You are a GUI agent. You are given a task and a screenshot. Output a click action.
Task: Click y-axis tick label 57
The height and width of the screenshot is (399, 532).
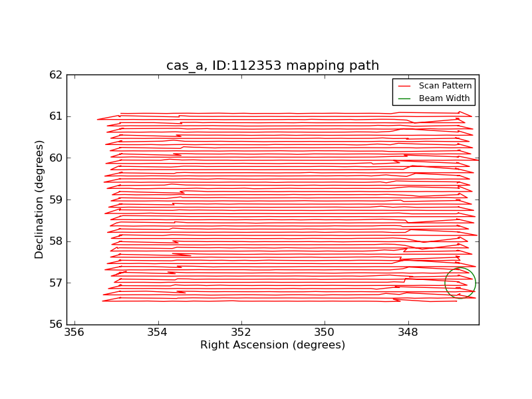pyautogui.click(x=56, y=283)
